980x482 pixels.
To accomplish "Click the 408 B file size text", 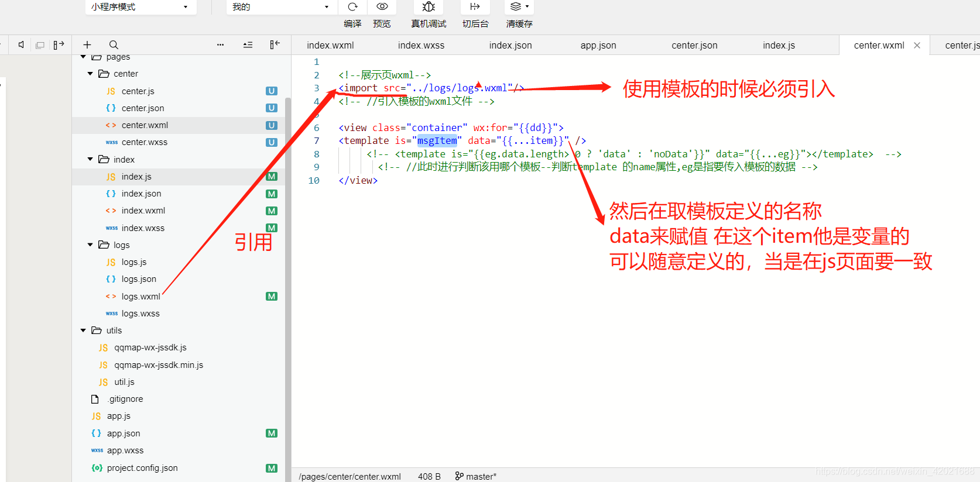I will pos(429,476).
